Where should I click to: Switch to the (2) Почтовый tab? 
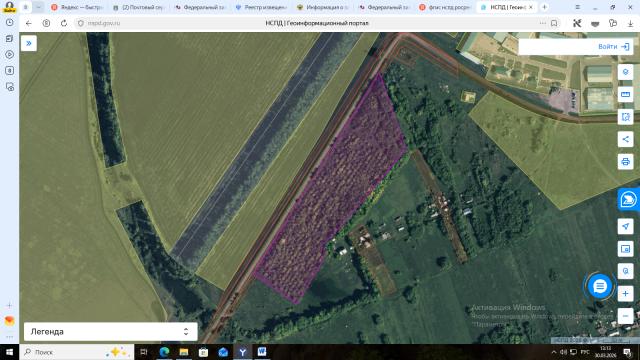pyautogui.click(x=139, y=7)
